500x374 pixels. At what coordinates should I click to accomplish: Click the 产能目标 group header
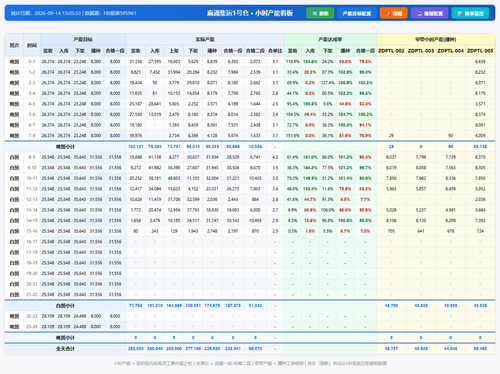[x=83, y=39]
